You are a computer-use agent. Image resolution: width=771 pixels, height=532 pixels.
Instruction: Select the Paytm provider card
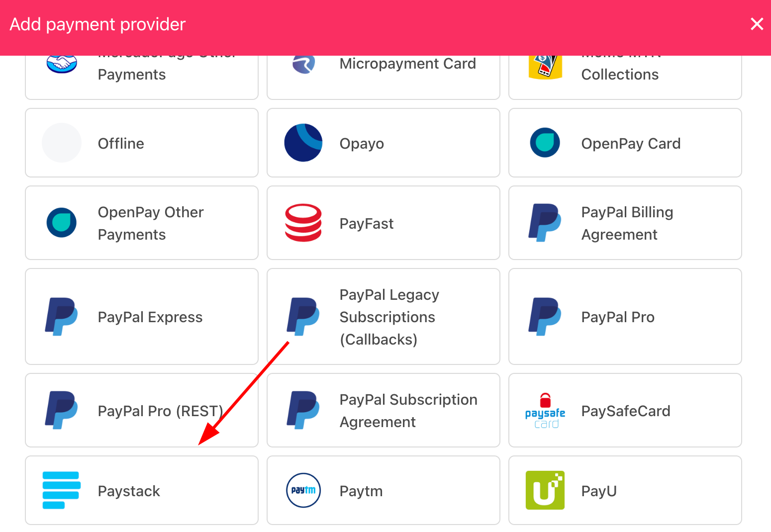pos(384,490)
